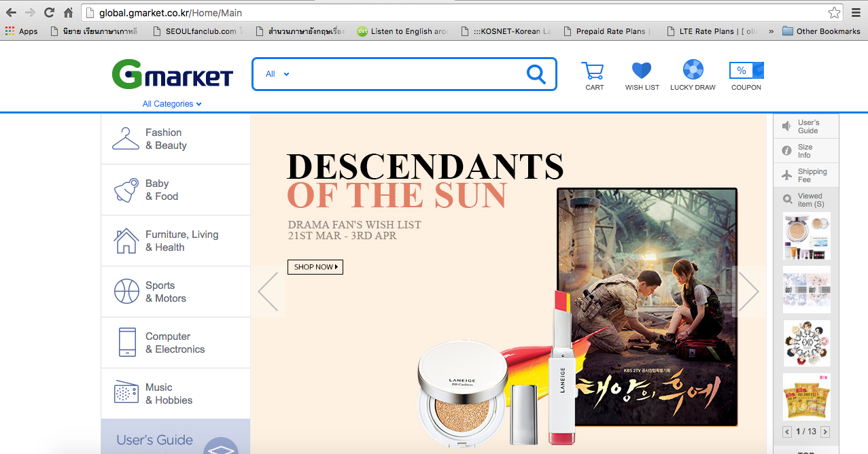Click the house icon for Furniture, Living
The height and width of the screenshot is (454, 868).
(x=126, y=241)
